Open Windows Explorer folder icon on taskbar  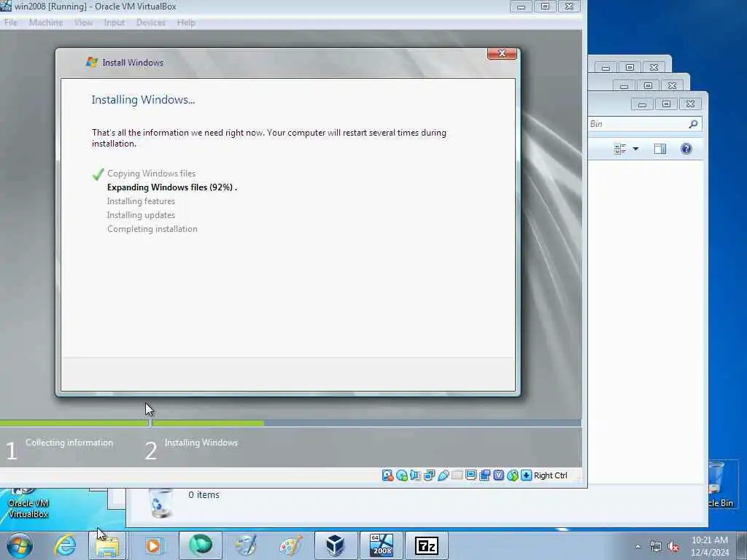(108, 545)
